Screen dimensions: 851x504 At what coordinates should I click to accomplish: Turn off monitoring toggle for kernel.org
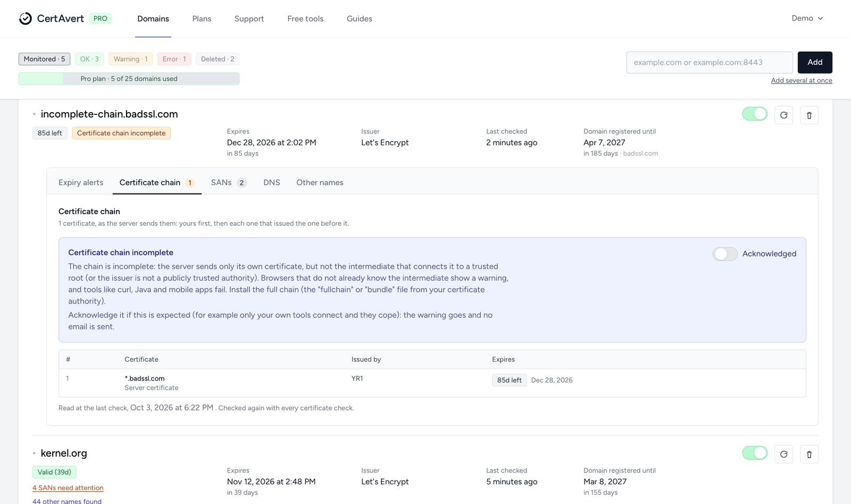(x=755, y=453)
